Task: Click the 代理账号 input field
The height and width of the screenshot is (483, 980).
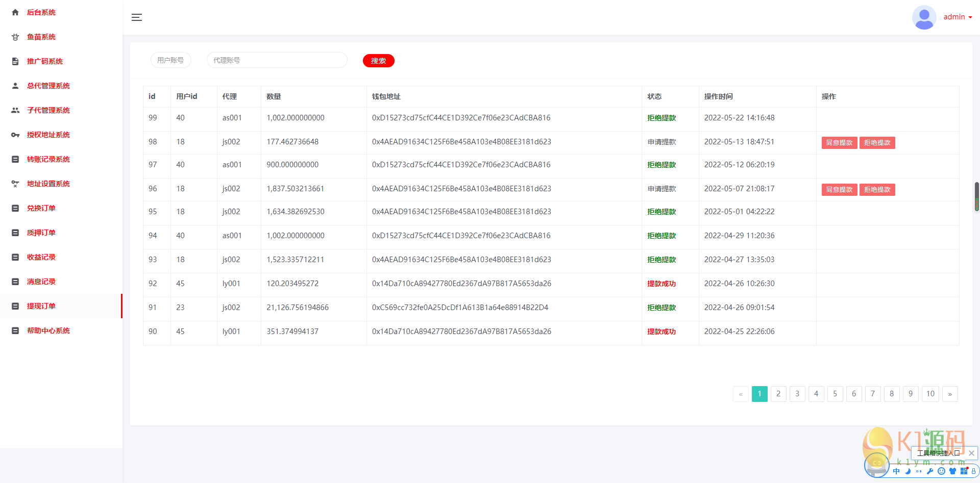Action: pyautogui.click(x=277, y=60)
